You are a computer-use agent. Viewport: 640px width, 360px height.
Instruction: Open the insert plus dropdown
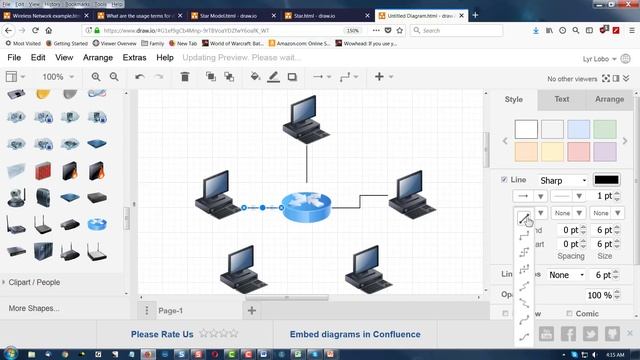[x=384, y=77]
